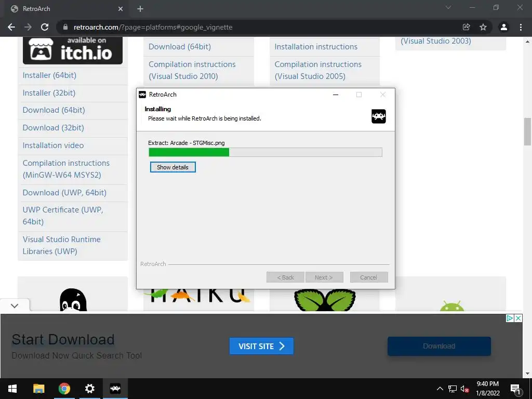Image resolution: width=532 pixels, height=399 pixels.
Task: Open Download (UWP, 64bit) link
Action: pyautogui.click(x=64, y=193)
